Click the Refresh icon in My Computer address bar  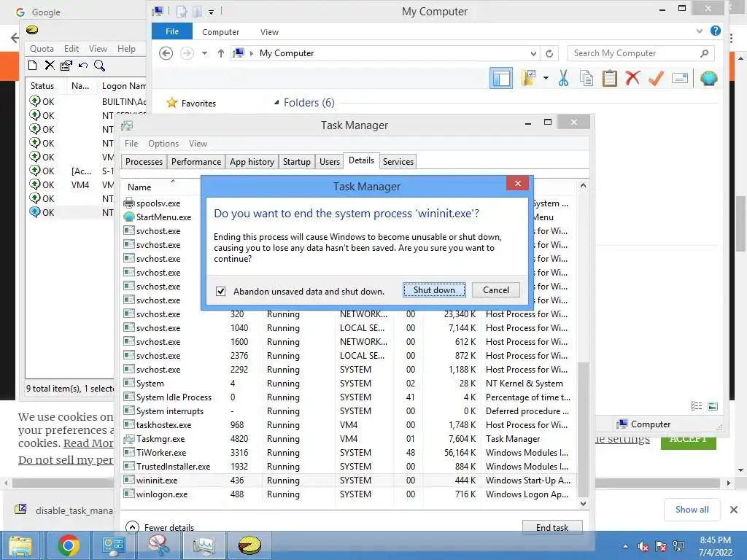pos(549,53)
